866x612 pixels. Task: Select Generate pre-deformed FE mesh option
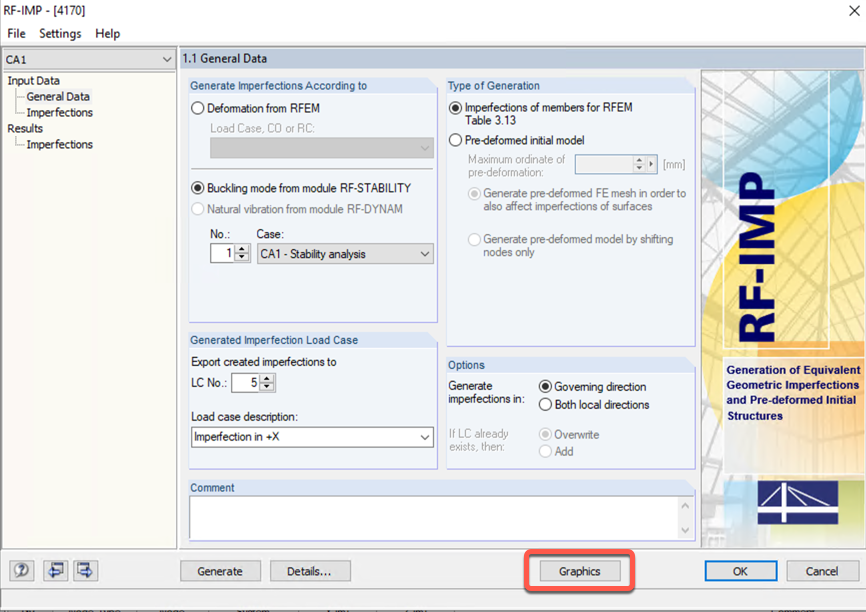[474, 194]
